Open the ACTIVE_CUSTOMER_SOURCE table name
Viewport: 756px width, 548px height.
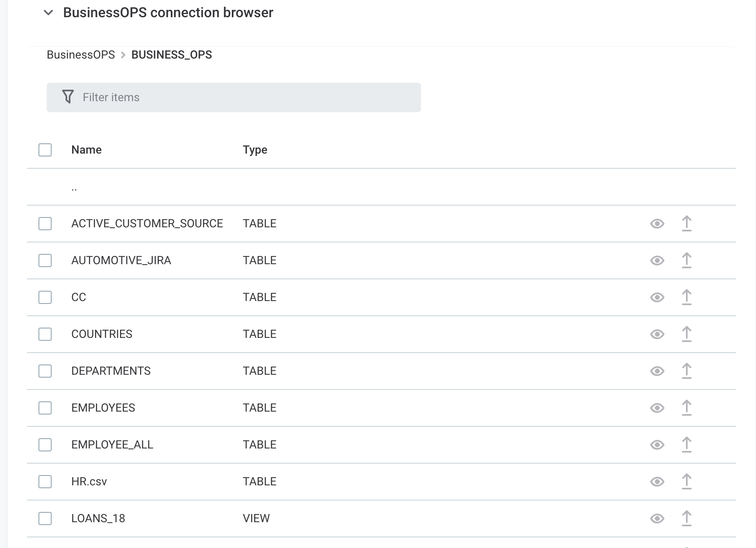pos(147,224)
